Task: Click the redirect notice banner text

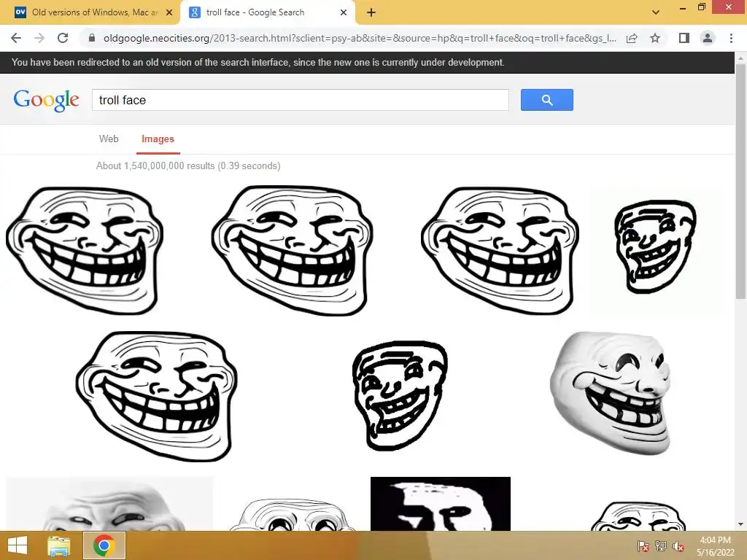Action: (x=258, y=63)
